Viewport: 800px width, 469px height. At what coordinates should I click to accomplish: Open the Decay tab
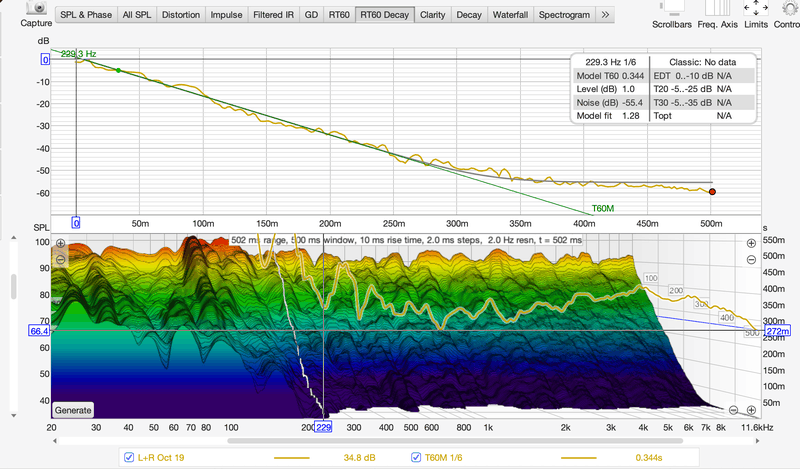468,15
